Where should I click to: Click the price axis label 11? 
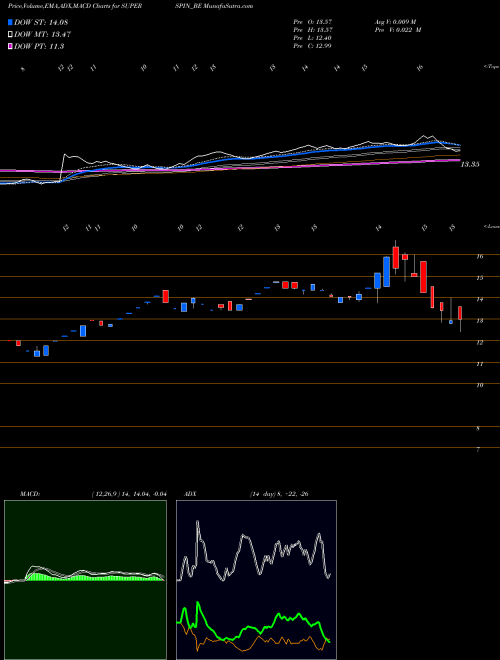(479, 364)
